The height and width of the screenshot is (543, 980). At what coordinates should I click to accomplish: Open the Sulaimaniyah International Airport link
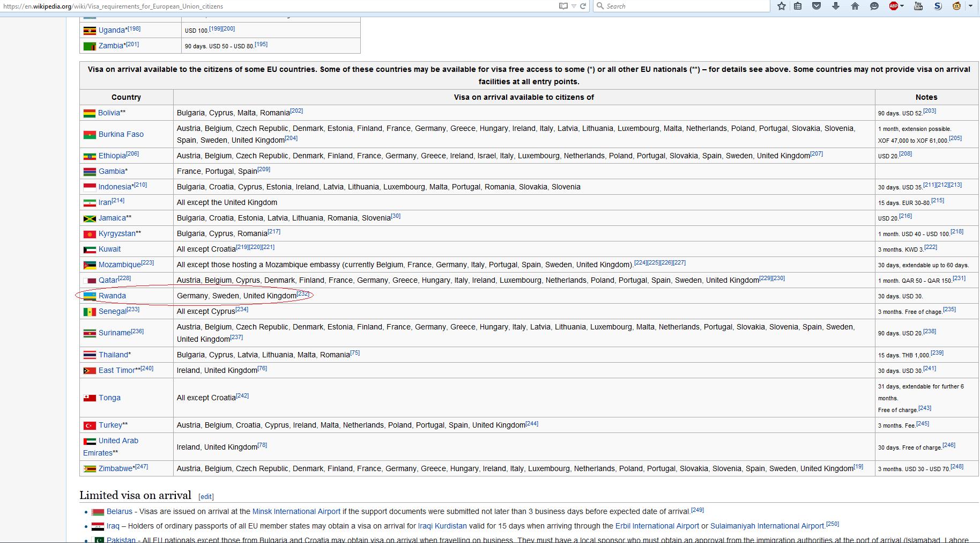767,526
